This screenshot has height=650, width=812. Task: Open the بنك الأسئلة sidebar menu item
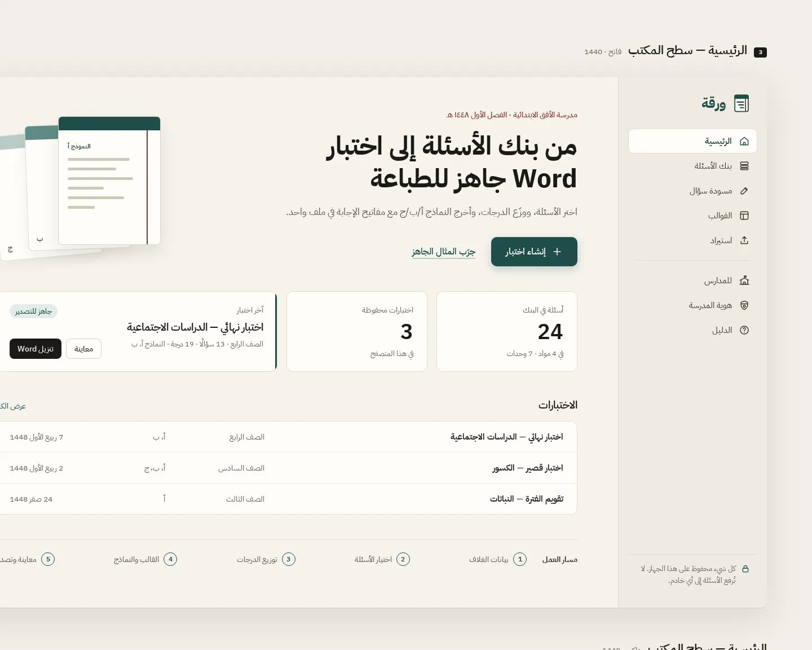(x=692, y=166)
